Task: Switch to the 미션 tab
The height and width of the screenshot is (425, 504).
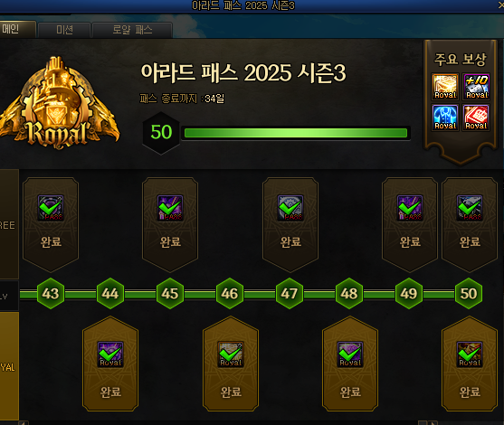Action: pos(64,30)
